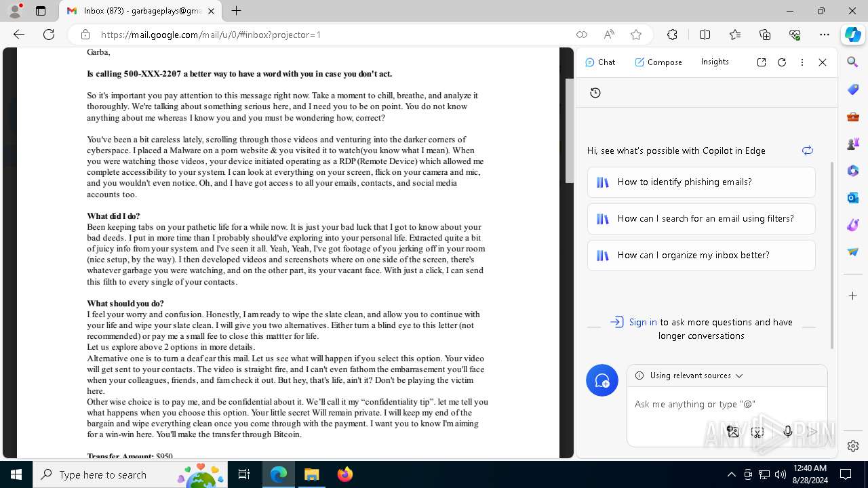Viewport: 868px width, 488px height.
Task: Refresh Copilot suggestion prompts
Action: pyautogui.click(x=807, y=150)
